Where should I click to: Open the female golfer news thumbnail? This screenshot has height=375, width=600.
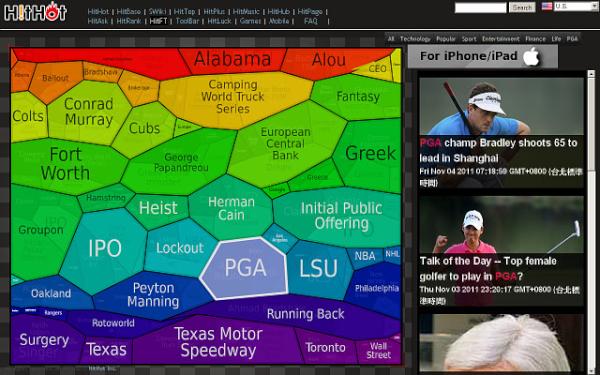coord(501,224)
